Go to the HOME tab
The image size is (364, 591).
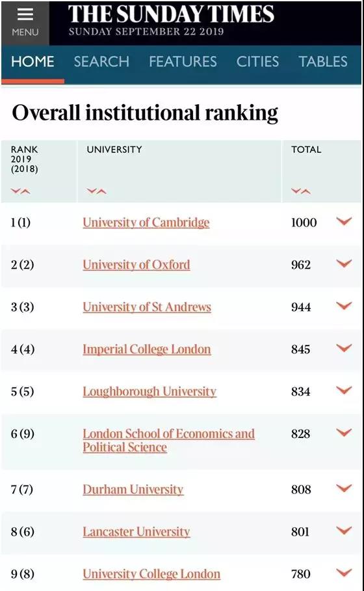[x=32, y=61]
